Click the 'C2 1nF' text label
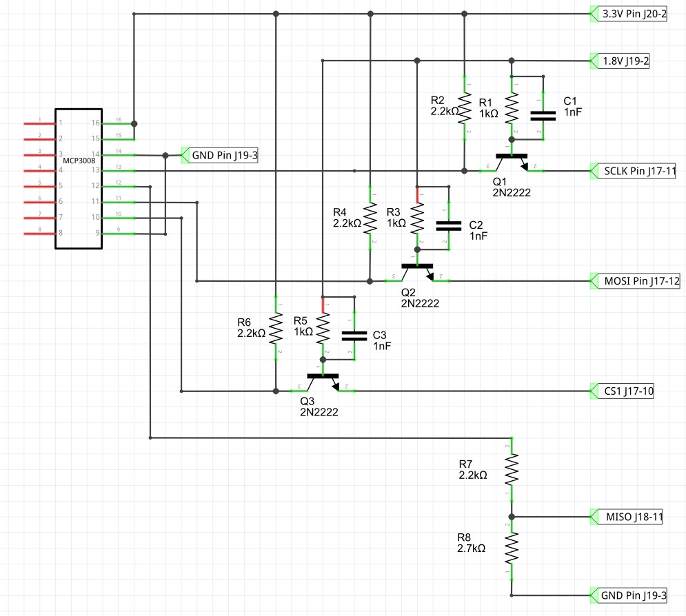The image size is (686, 616). [478, 230]
